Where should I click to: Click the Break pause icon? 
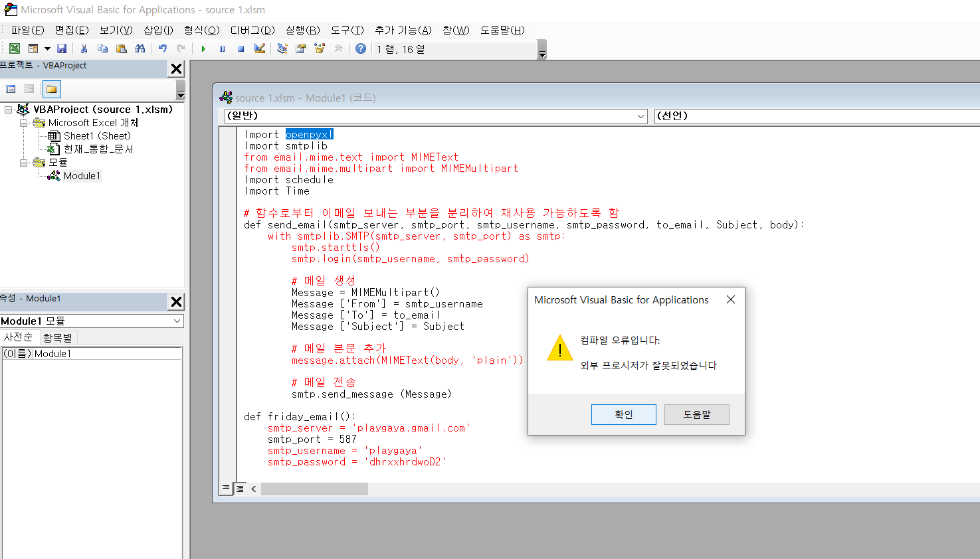tap(222, 48)
